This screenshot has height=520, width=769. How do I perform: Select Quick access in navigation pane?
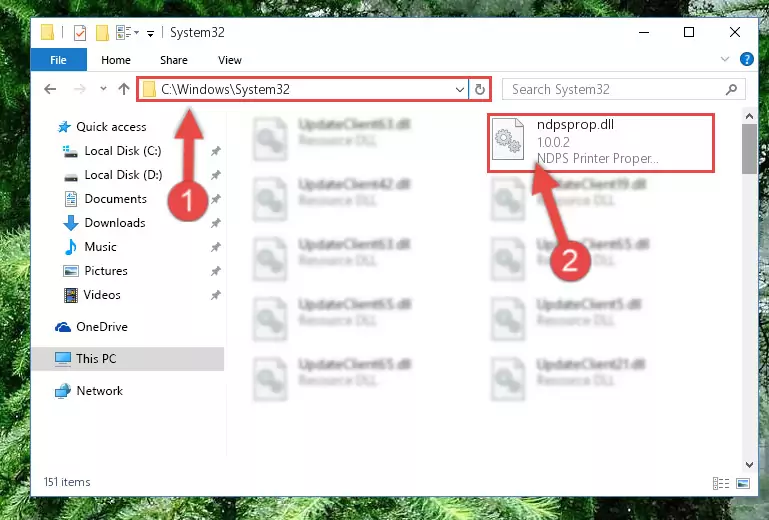111,127
